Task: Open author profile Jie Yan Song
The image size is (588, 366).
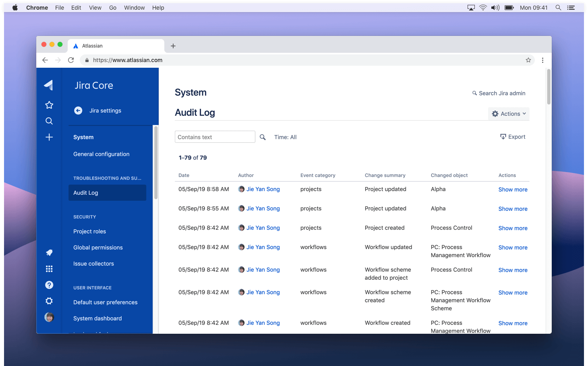Action: (x=263, y=189)
